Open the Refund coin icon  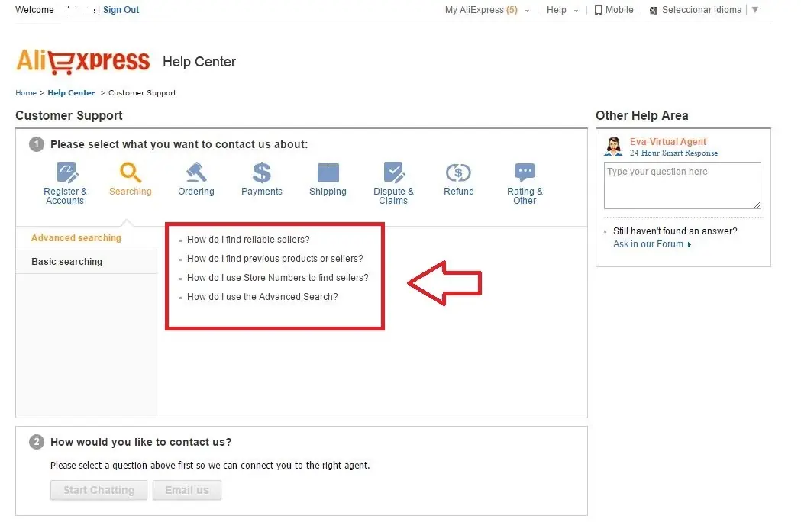[458, 172]
